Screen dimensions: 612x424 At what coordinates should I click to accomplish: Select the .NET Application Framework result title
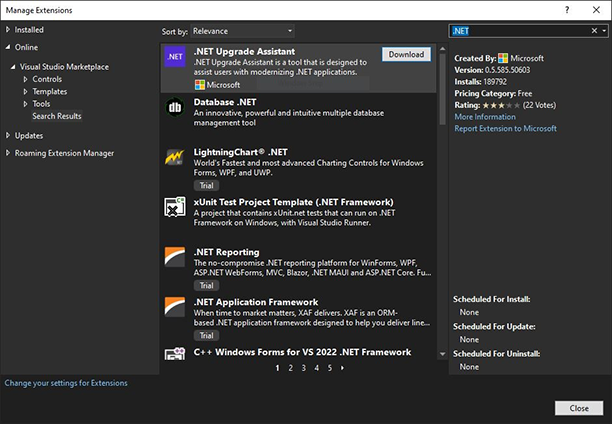(256, 302)
